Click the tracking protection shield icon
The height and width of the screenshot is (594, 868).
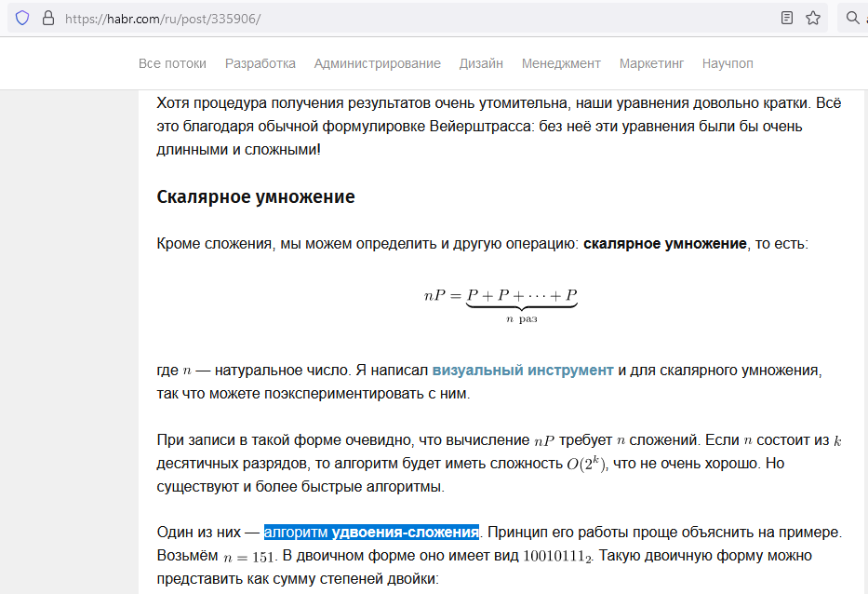(x=22, y=19)
